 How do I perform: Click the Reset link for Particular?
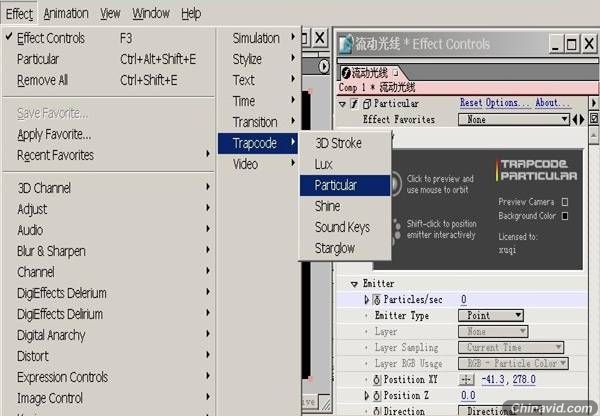(x=471, y=103)
